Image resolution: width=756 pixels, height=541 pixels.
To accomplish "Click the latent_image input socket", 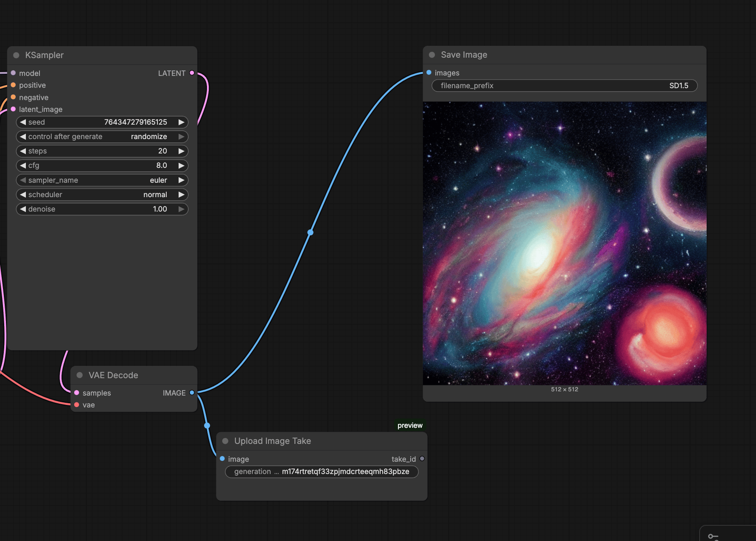I will coord(13,109).
